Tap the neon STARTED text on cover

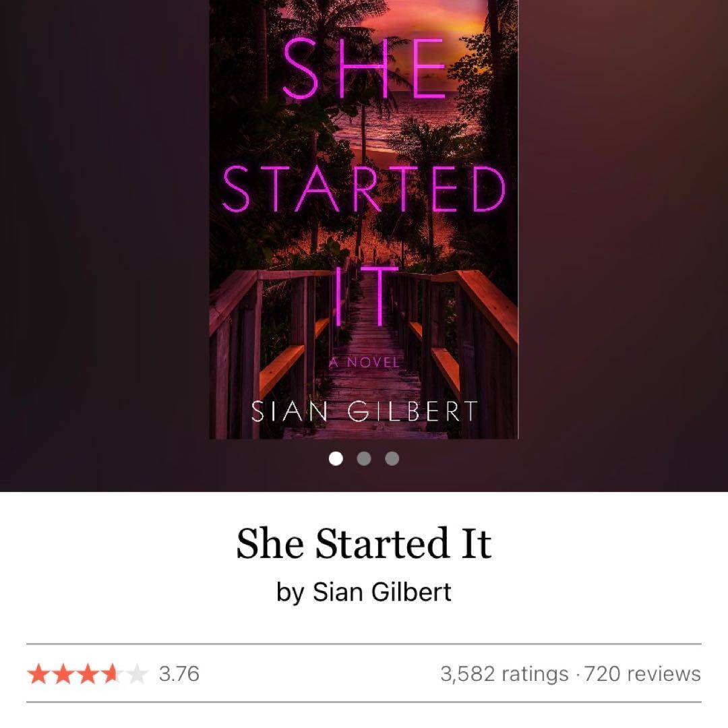(x=364, y=188)
